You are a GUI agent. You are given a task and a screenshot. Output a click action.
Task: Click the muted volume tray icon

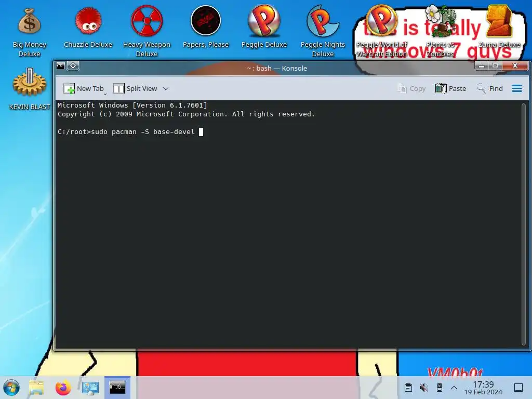coord(423,388)
